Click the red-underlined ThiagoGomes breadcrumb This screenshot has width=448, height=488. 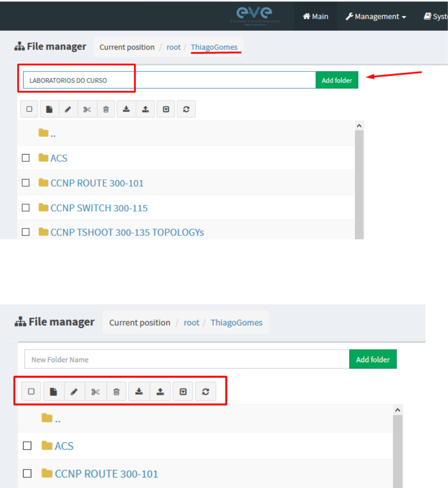pyautogui.click(x=214, y=47)
